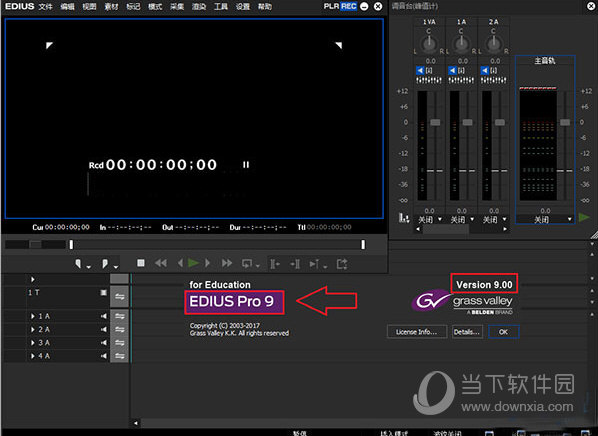Open the master track 关闭 dropdown
Viewport: 598px width, 436px height.
click(x=545, y=219)
